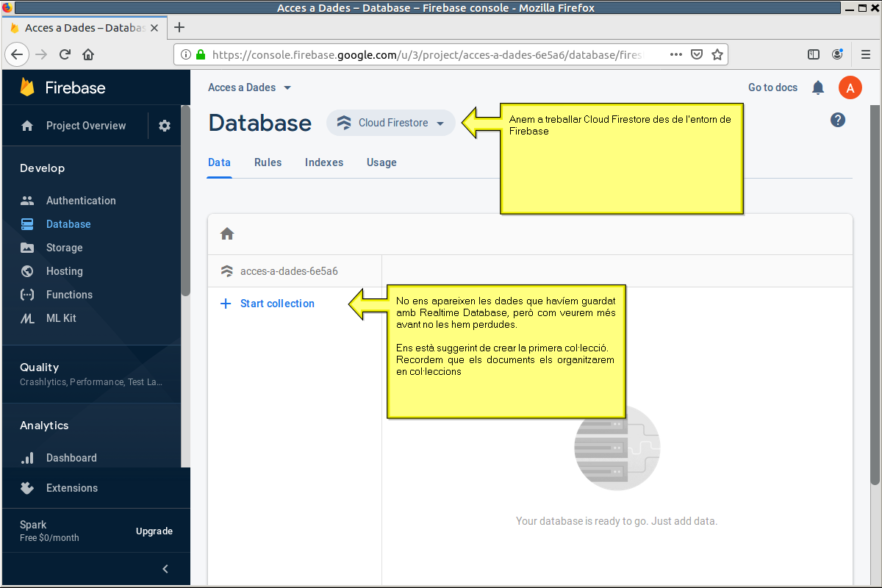Open Hosting in sidebar

click(64, 271)
